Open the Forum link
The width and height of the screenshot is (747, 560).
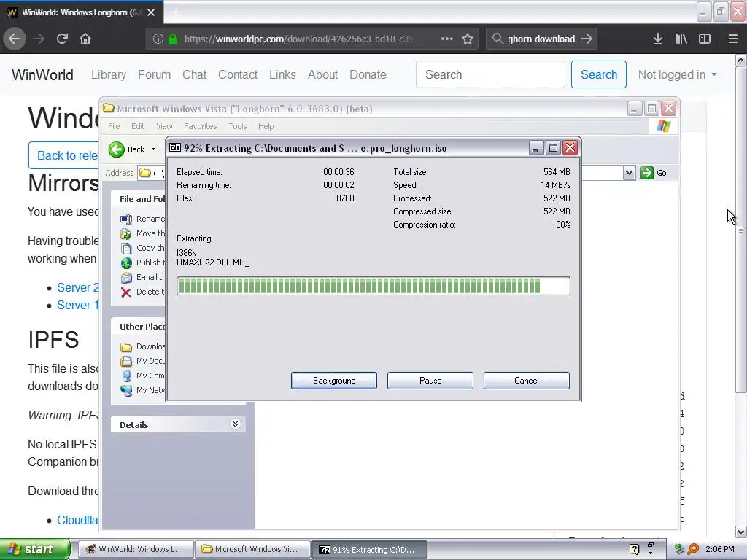155,75
